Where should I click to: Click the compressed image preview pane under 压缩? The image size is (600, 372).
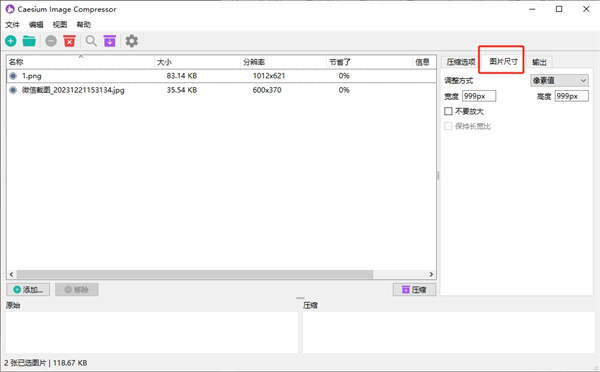[448, 332]
